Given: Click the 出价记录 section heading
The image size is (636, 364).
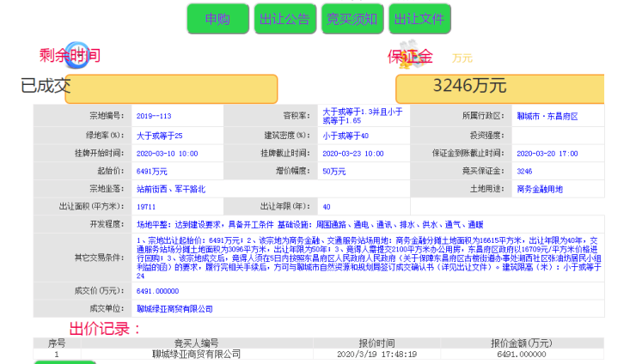Looking at the screenshot, I should click(104, 328).
